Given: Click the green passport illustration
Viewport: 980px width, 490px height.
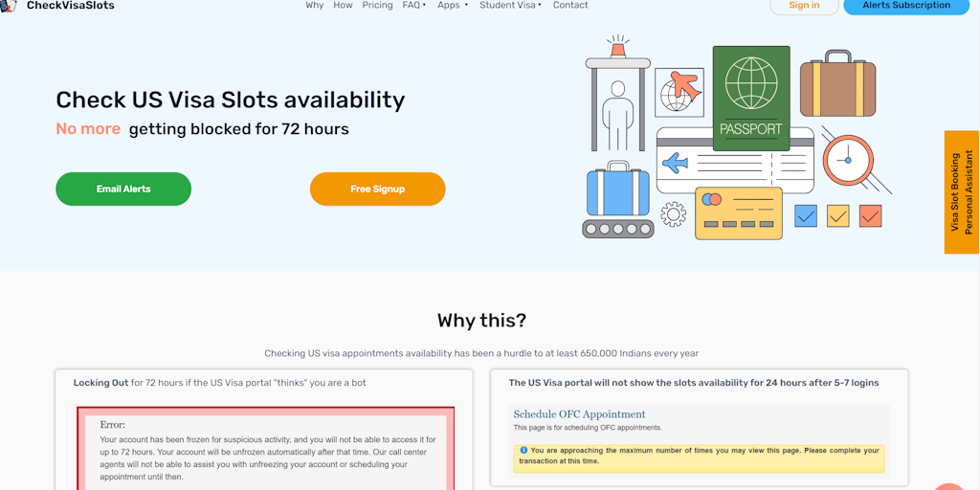Looking at the screenshot, I should 751,99.
